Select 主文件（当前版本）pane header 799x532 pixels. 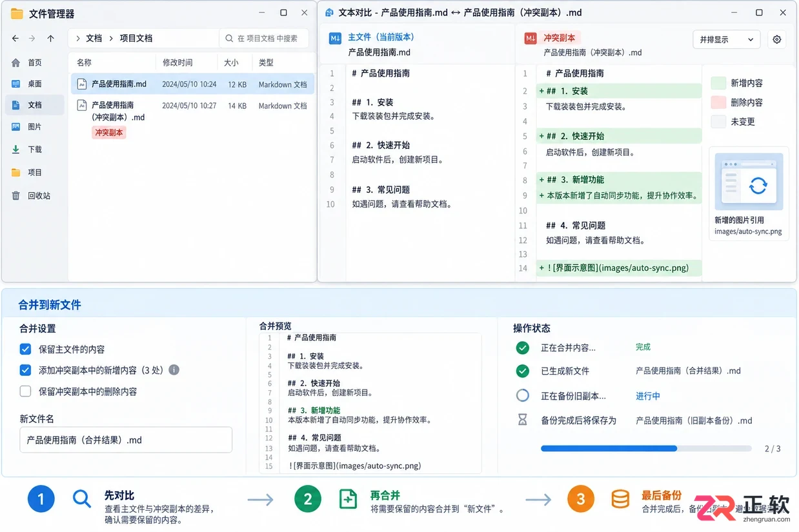coord(381,37)
